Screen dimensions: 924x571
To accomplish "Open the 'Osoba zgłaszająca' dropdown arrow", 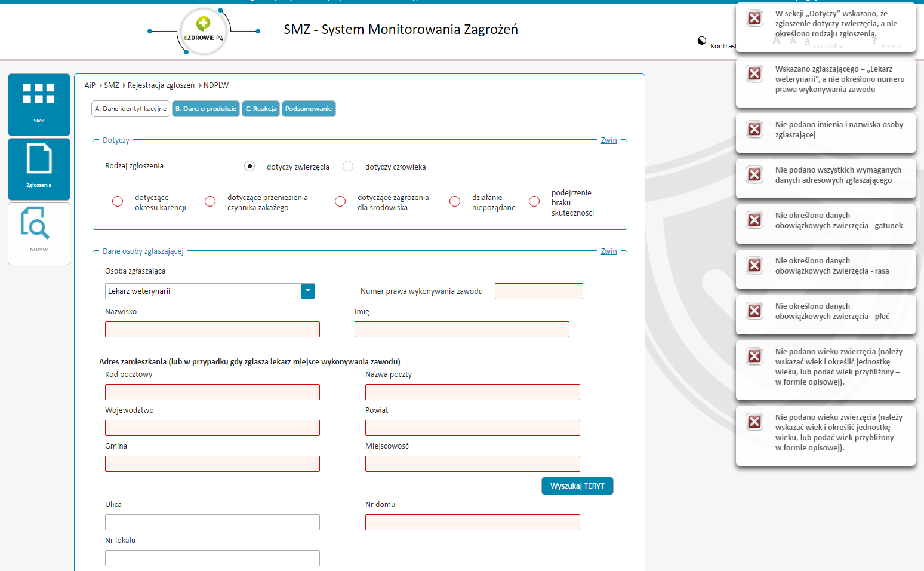I will 308,291.
